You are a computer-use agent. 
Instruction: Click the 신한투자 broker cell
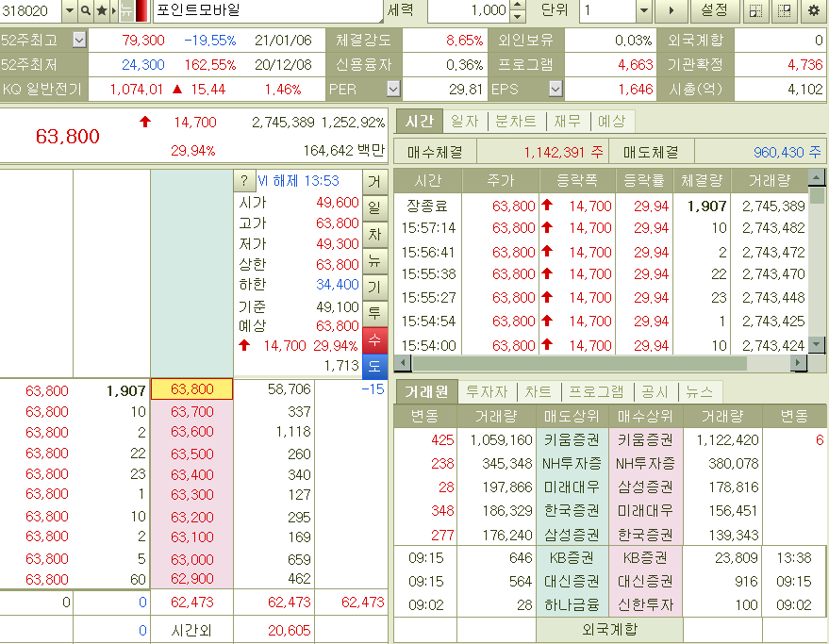tap(645, 605)
